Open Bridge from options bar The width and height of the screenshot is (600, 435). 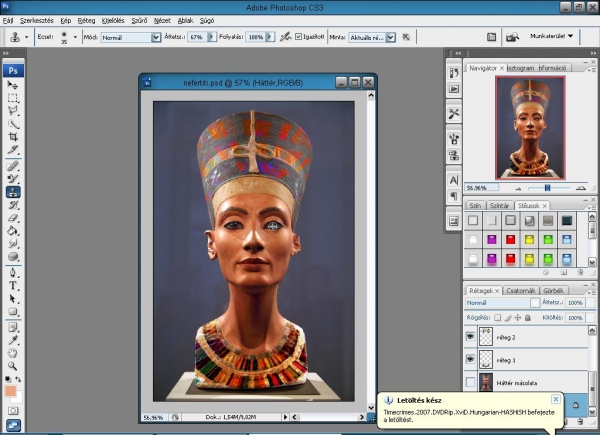click(512, 37)
